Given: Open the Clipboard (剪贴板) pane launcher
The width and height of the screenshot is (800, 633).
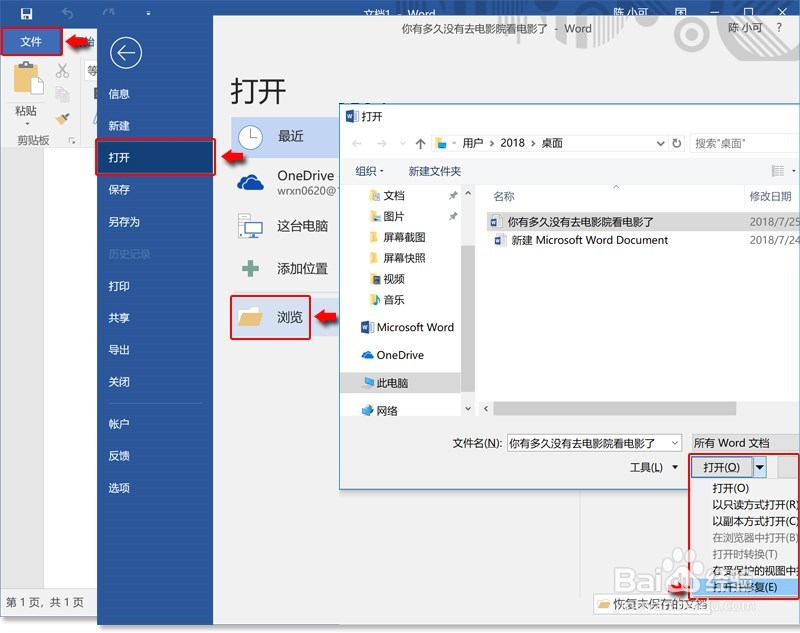Looking at the screenshot, I should [x=72, y=140].
